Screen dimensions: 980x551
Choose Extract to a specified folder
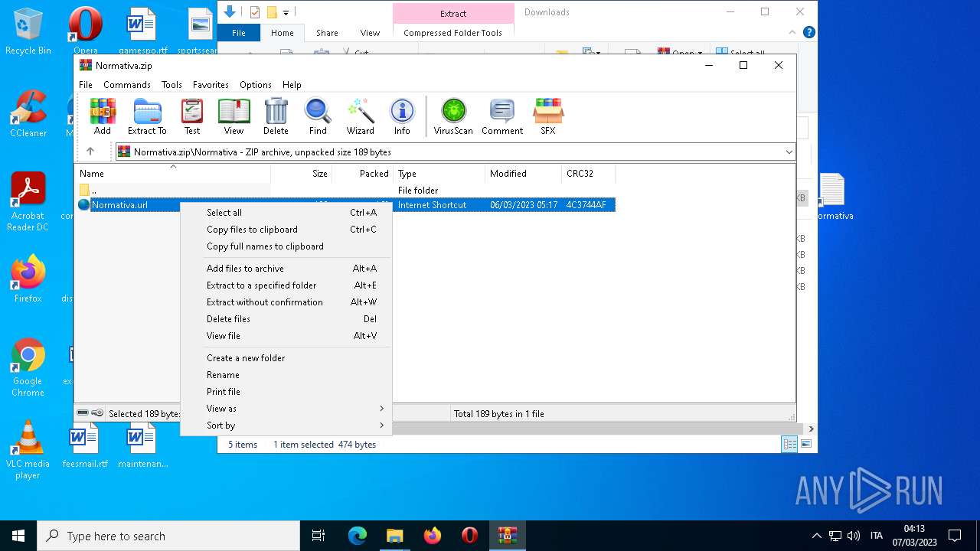(286, 285)
